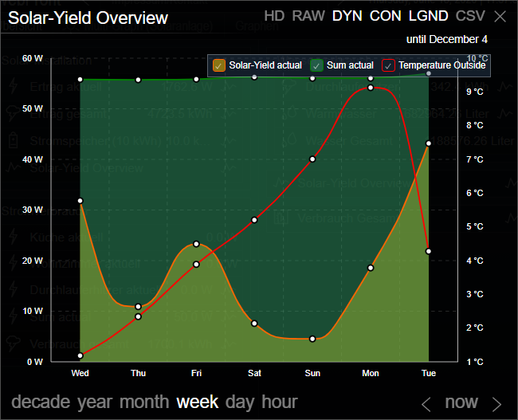This screenshot has width=518, height=420.
Task: Toggle LGND legend display
Action: 429,16
